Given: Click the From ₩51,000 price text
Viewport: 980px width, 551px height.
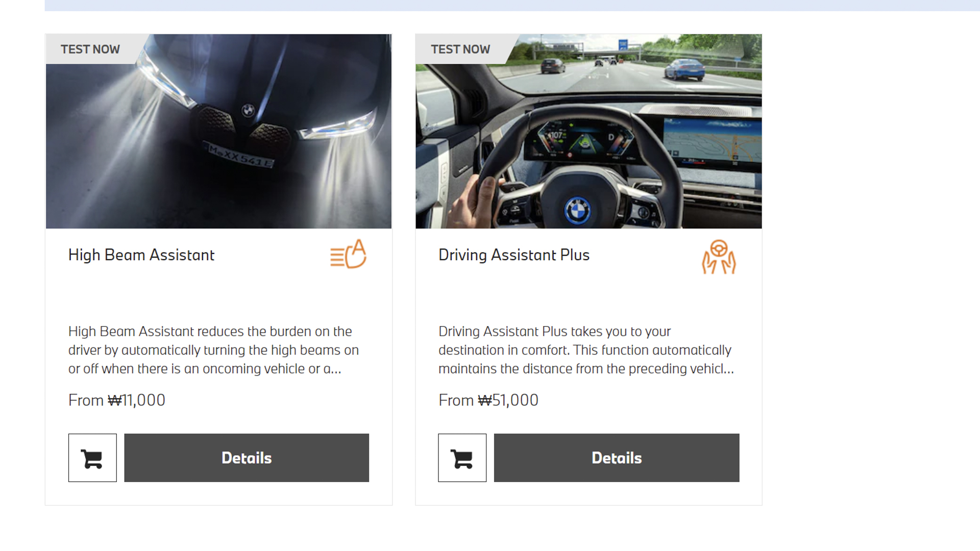Looking at the screenshot, I should pos(488,400).
